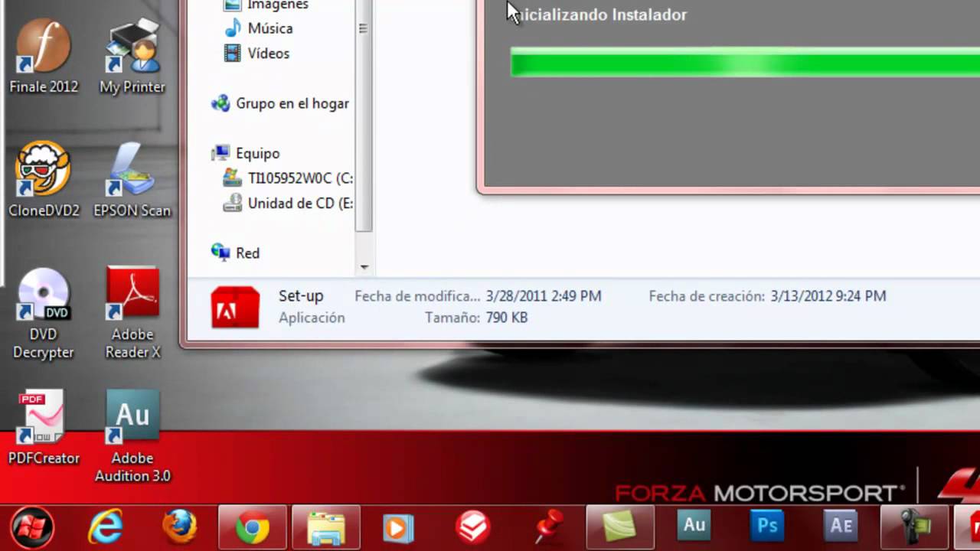Launch Firefox from the taskbar
Viewport: 980px width, 551px height.
pyautogui.click(x=179, y=527)
